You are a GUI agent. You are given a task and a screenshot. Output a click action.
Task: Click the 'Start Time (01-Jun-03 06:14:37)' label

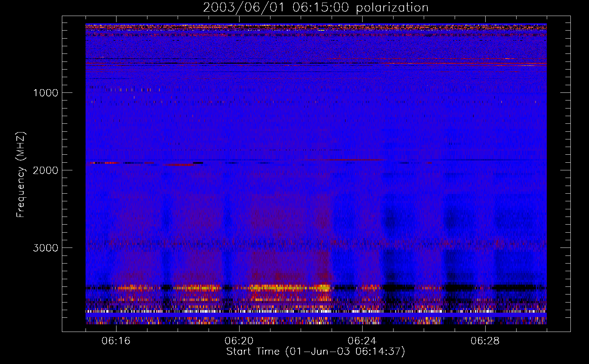click(x=316, y=352)
